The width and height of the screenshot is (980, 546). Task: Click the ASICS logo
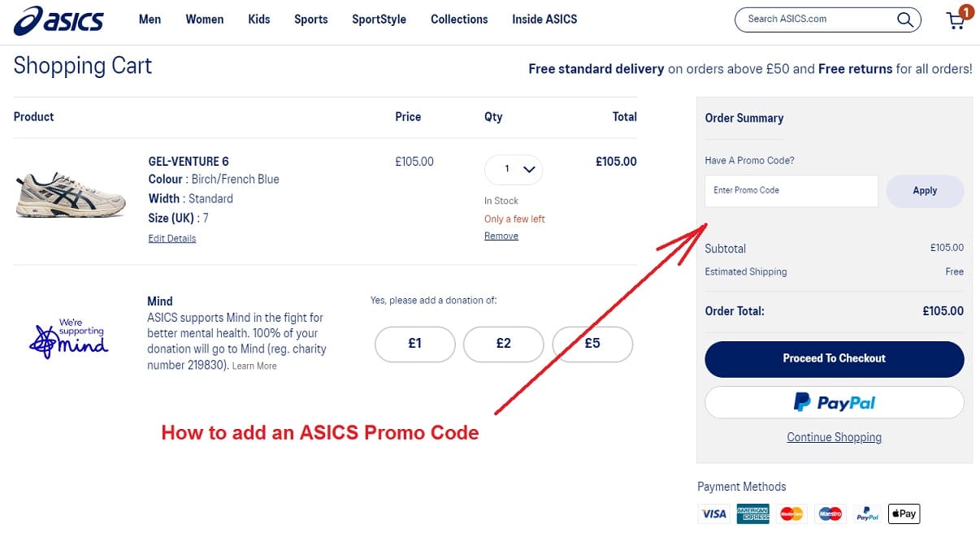58,20
